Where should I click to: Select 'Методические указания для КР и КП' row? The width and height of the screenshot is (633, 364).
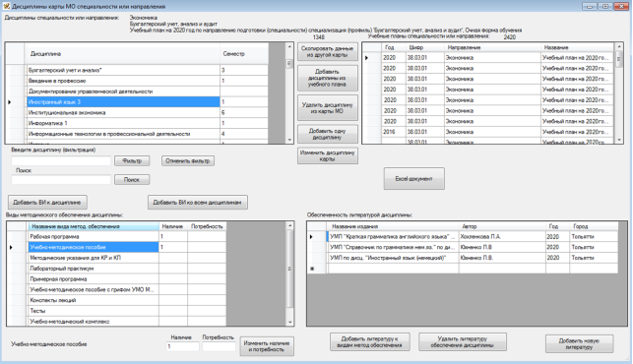pos(116,258)
